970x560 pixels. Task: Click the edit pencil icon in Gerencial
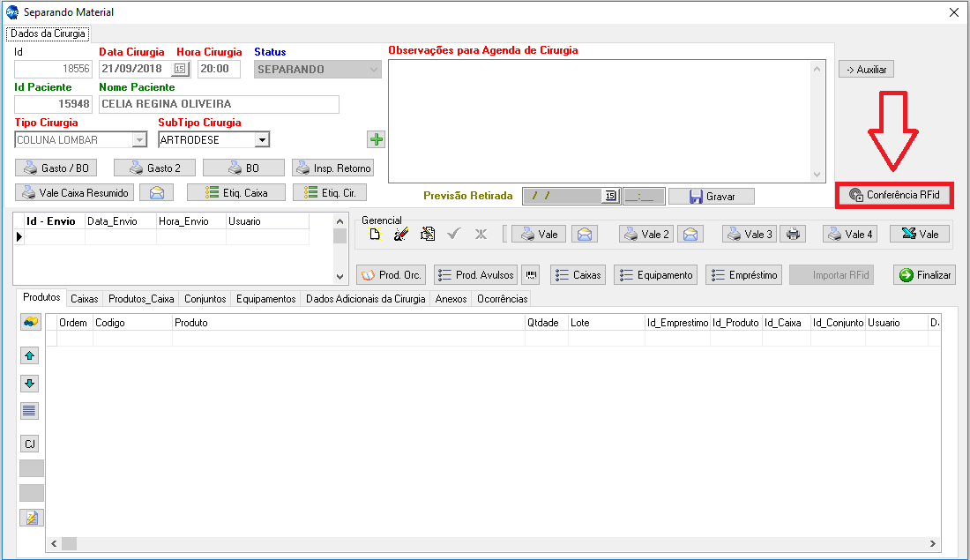point(400,234)
